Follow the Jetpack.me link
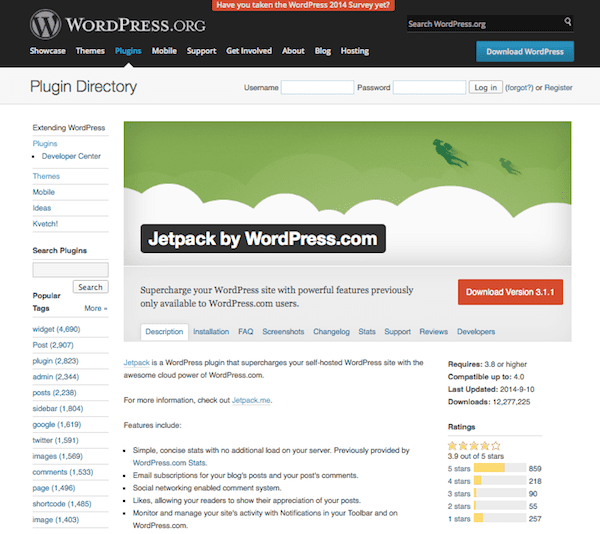Image resolution: width=600 pixels, height=534 pixels. coord(251,400)
